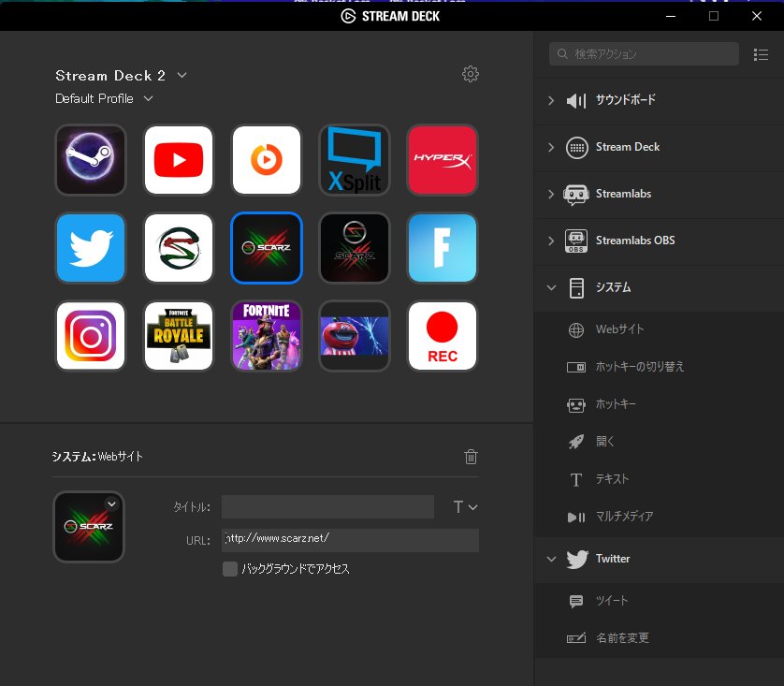The width and height of the screenshot is (784, 686).
Task: Change the key image thumbnail in properties
Action: click(x=89, y=527)
